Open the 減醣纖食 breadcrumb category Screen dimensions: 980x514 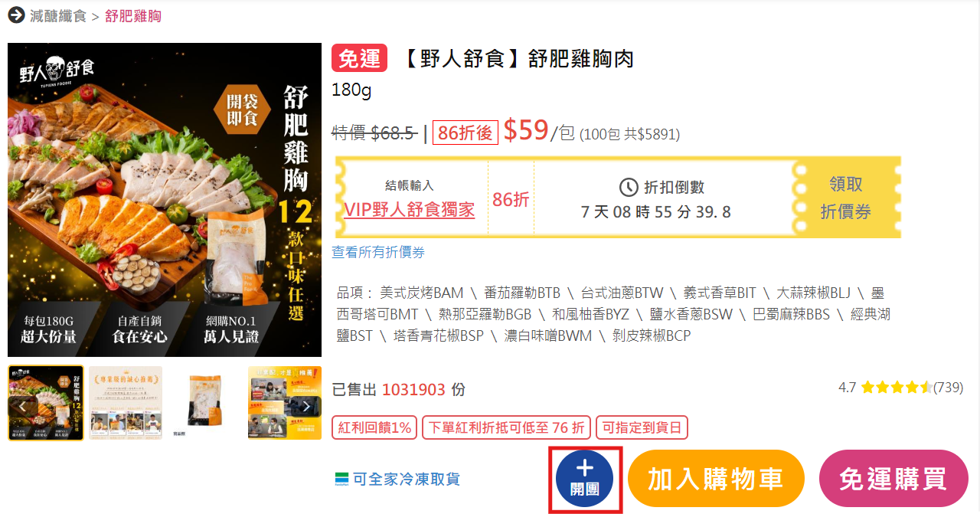pos(58,16)
